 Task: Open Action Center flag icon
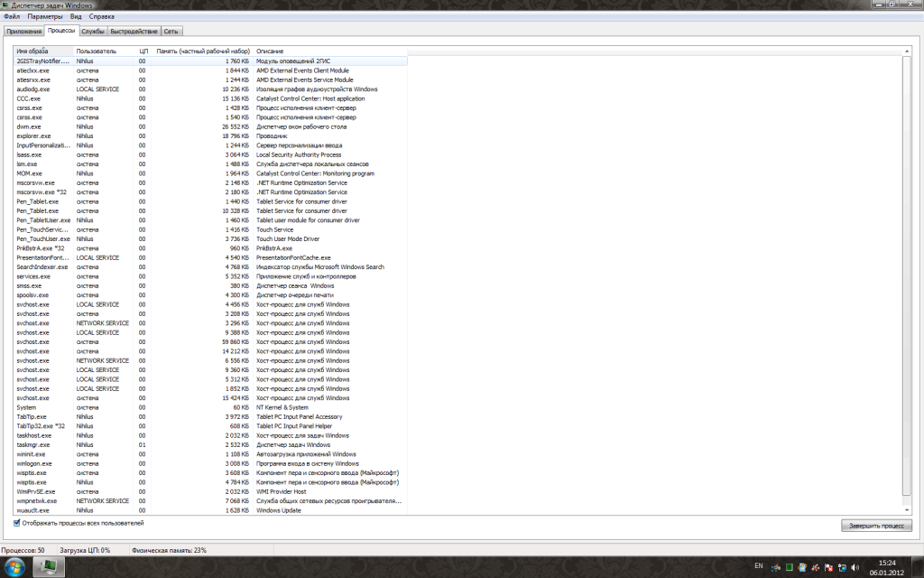pos(828,568)
